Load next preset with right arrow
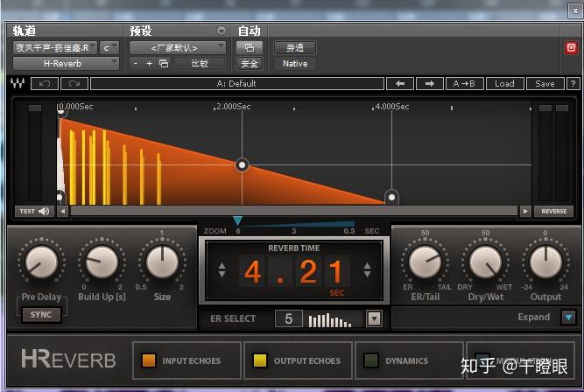 coord(429,84)
